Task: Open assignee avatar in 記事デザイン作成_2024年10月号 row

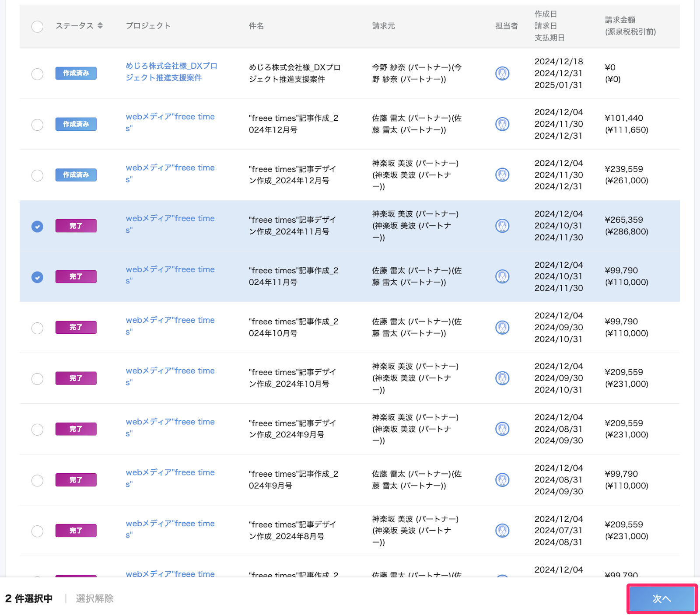Action: 502,378
